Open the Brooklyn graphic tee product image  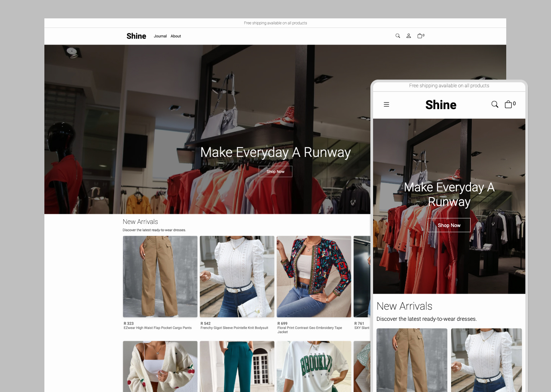click(x=313, y=366)
